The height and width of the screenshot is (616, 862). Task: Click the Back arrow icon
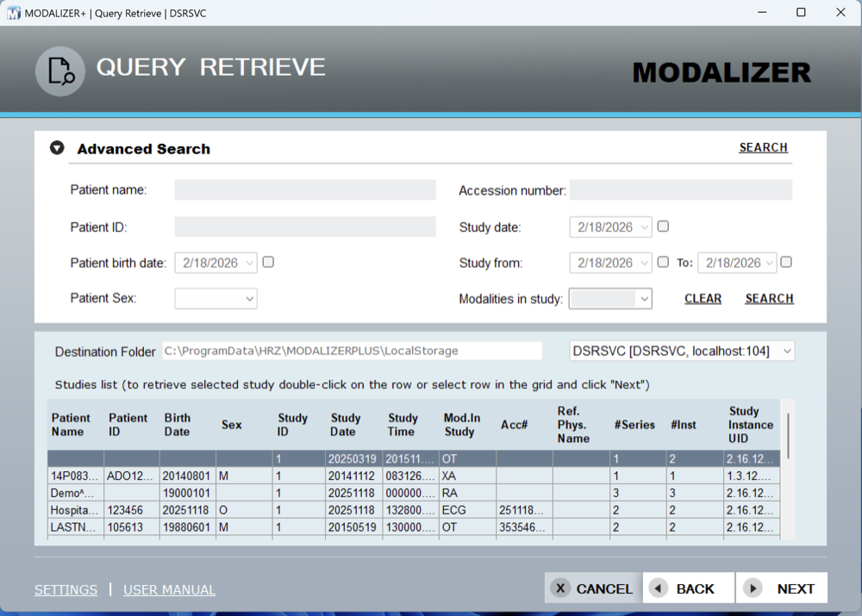click(658, 588)
